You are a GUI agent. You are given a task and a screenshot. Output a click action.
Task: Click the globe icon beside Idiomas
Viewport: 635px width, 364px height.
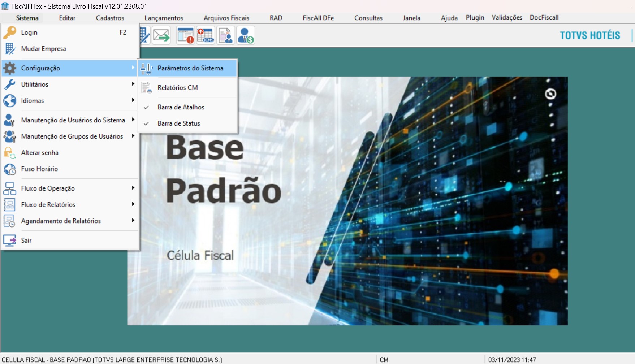pyautogui.click(x=10, y=101)
